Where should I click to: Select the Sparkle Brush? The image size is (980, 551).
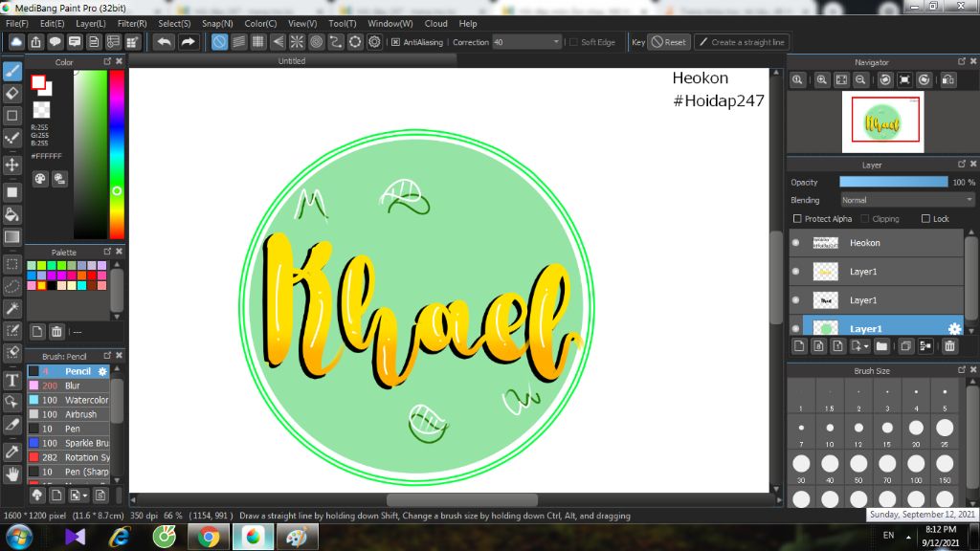(69, 443)
